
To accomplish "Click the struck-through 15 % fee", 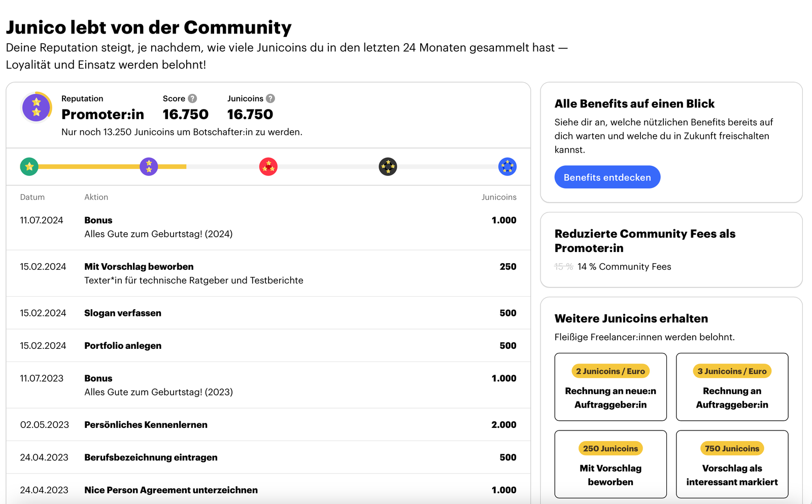I will (x=564, y=267).
